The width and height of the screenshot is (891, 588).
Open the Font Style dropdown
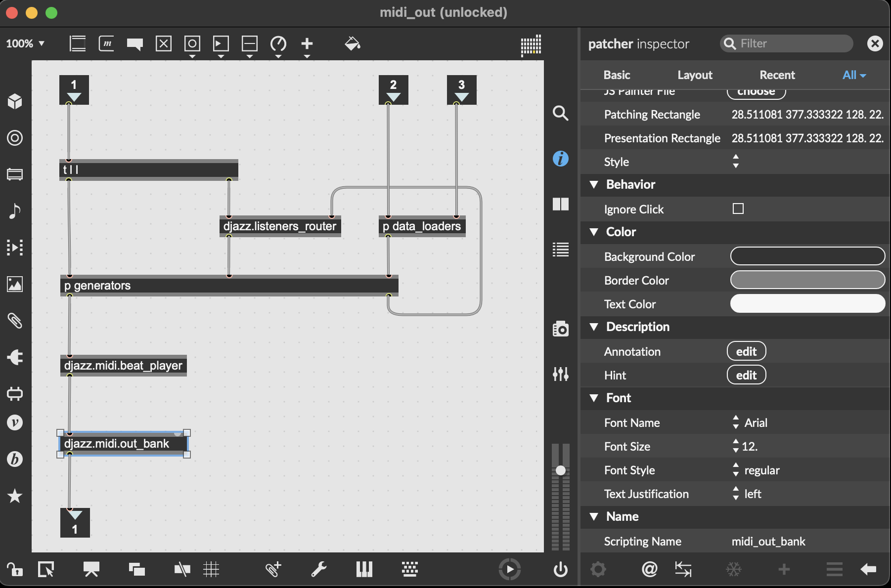[736, 470]
